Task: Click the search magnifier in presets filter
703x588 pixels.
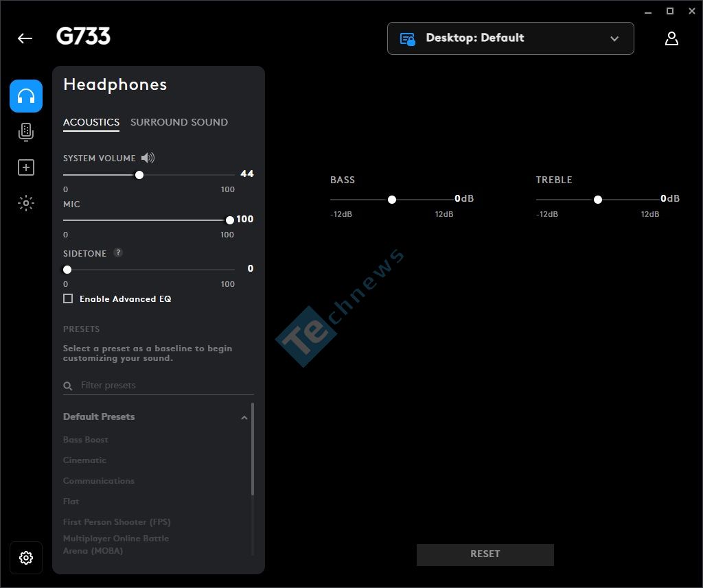Action: (68, 386)
